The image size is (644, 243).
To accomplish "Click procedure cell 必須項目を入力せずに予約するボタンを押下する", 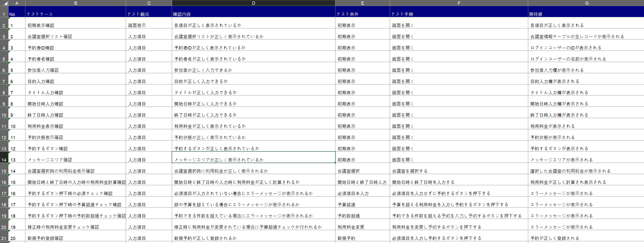I will (x=459, y=191).
